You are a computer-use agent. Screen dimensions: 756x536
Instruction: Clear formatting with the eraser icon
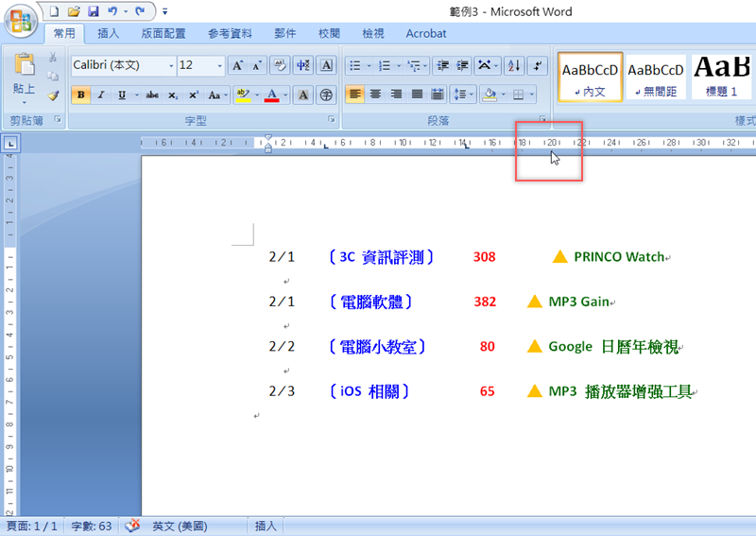280,65
